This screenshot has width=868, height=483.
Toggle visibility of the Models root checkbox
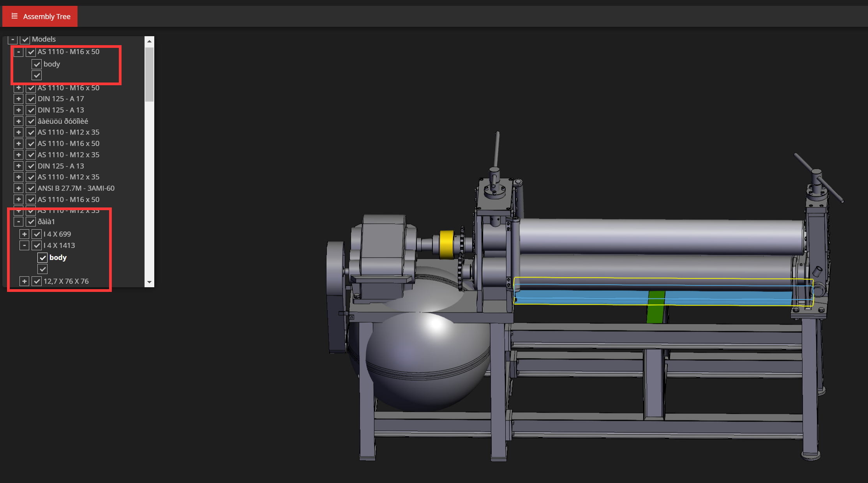click(25, 39)
